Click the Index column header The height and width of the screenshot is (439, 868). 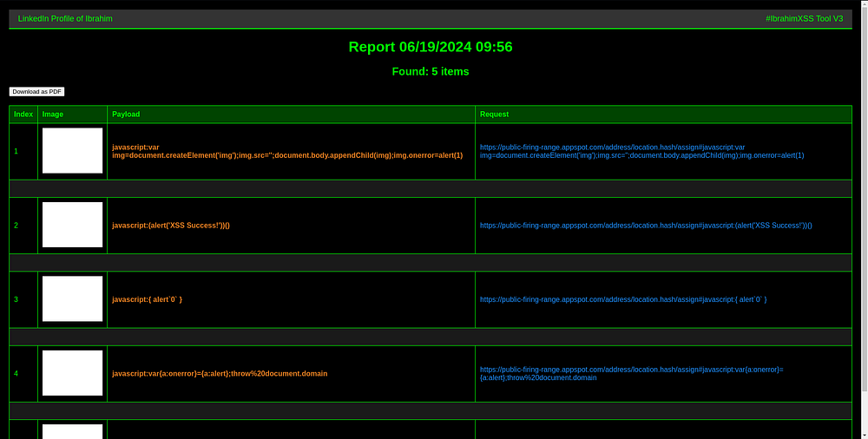(x=23, y=114)
